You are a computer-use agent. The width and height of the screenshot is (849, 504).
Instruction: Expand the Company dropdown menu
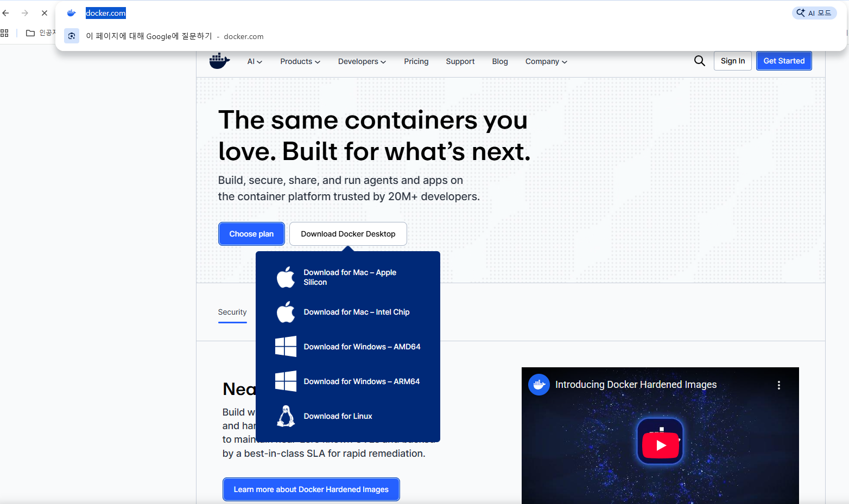546,61
